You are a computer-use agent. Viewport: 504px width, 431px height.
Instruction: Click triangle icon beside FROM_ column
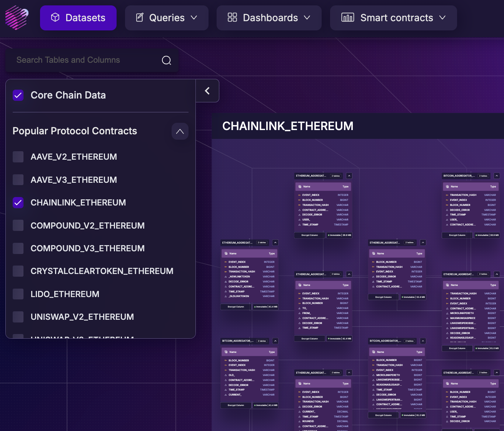[x=300, y=313]
